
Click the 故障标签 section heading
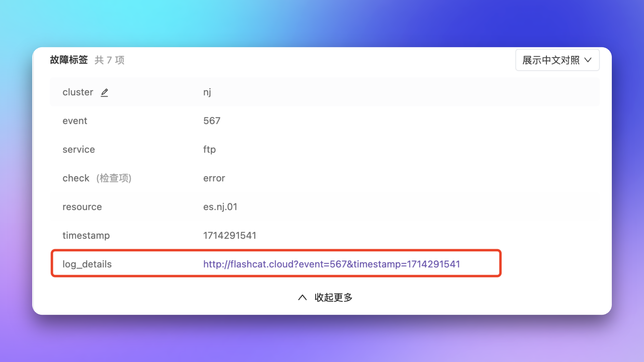coord(69,60)
